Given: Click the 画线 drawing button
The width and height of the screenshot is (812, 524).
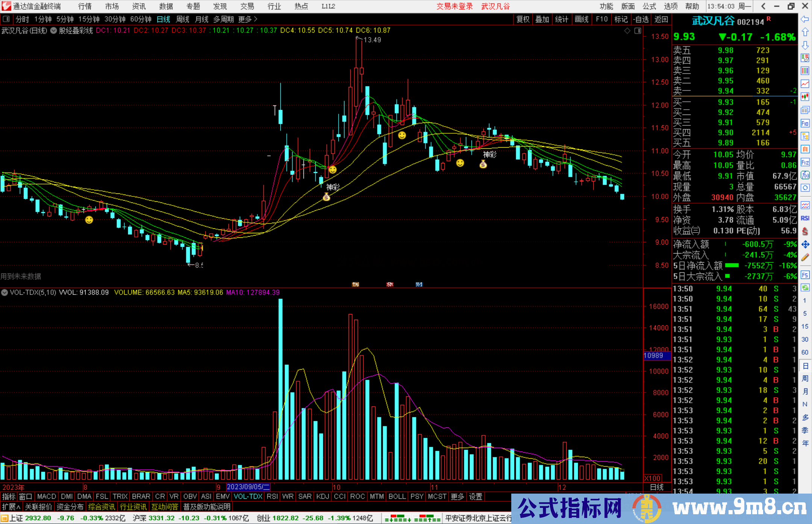Looking at the screenshot, I should click(581, 19).
